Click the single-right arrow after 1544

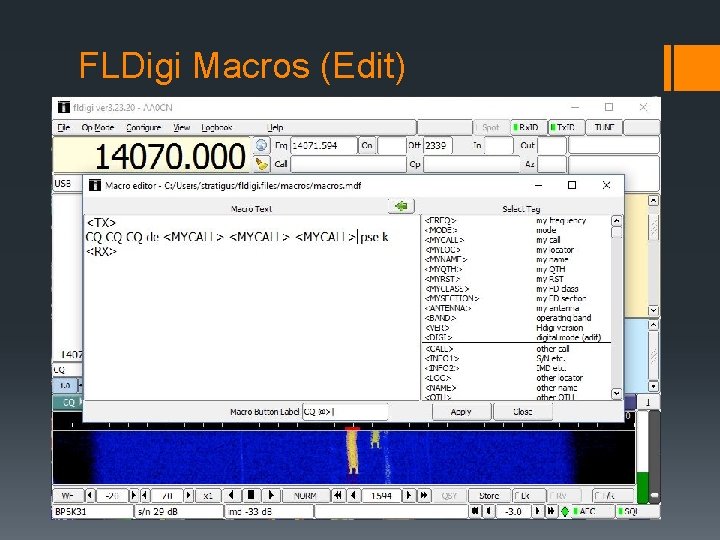coord(408,495)
